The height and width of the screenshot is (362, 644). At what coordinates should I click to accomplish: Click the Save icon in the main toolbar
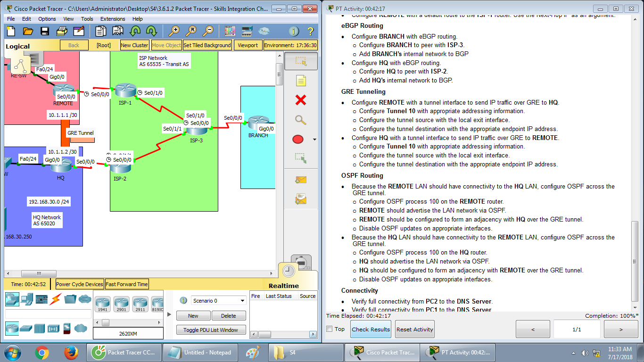tap(44, 31)
